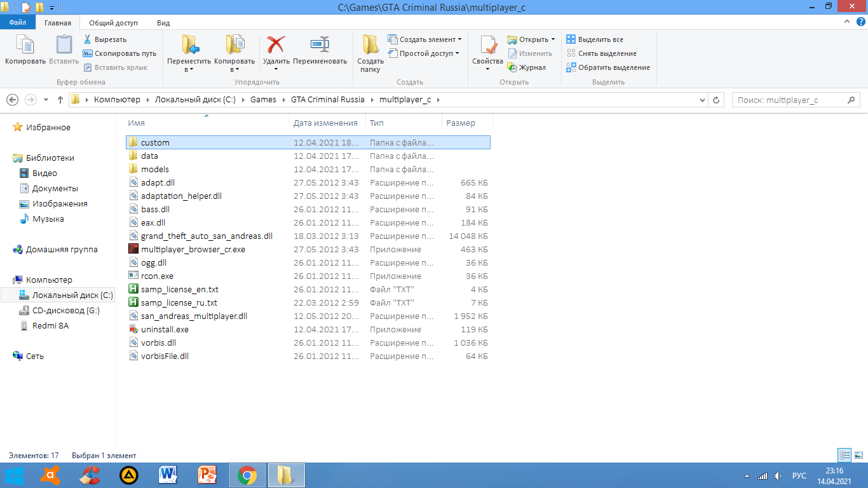Open Homegroup (Домашняя группа)

click(55, 249)
